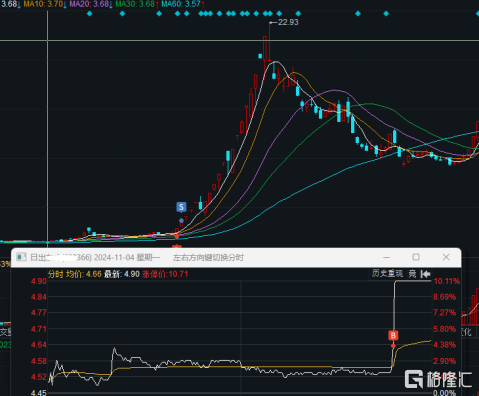Click the 4.38% percentage axis label
Image resolution: width=479 pixels, height=396 pixels.
(x=445, y=345)
